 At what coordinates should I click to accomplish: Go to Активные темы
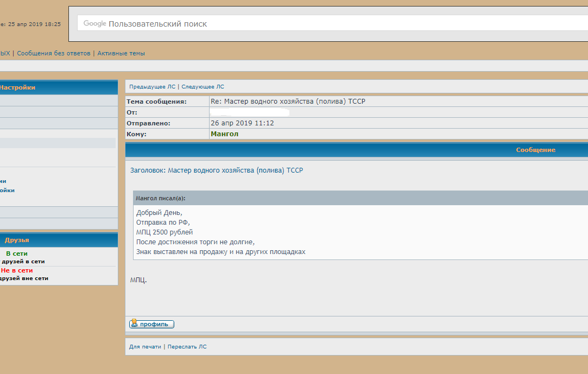click(x=121, y=53)
